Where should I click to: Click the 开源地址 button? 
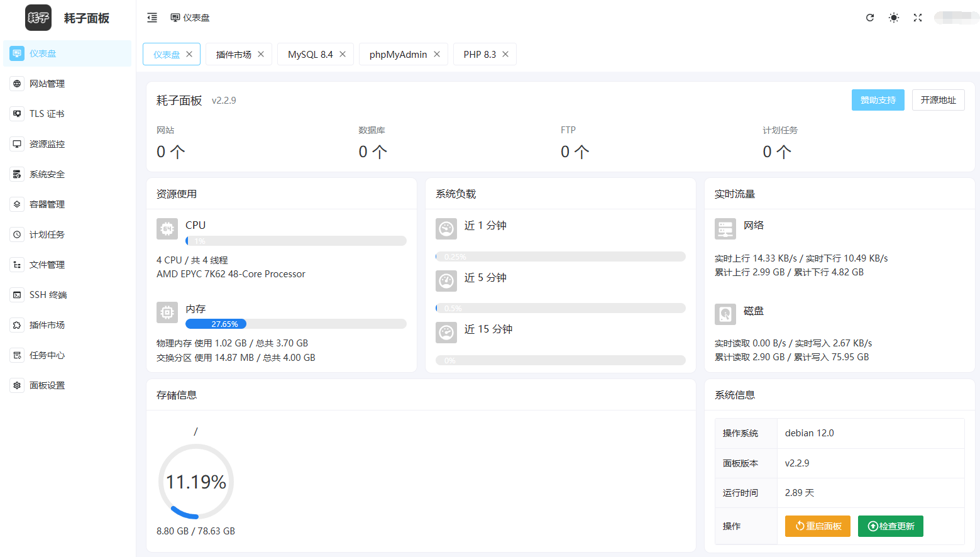(938, 100)
